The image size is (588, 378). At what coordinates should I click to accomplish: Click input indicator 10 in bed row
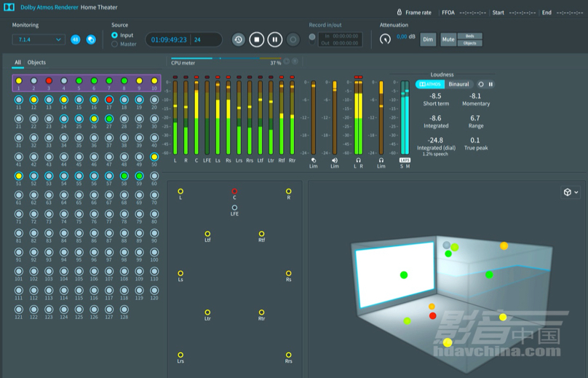[x=154, y=81]
